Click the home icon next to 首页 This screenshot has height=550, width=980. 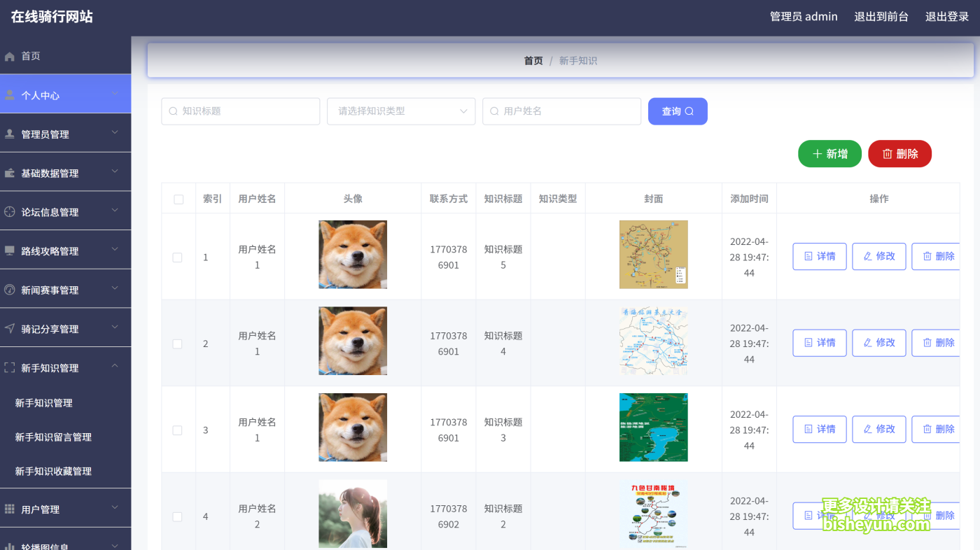[8, 55]
